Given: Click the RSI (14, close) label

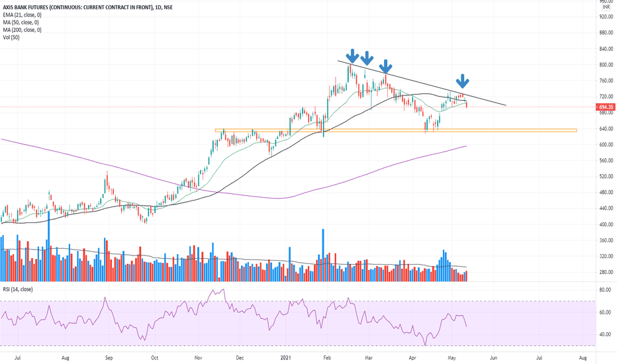Looking at the screenshot, I should tap(18, 289).
